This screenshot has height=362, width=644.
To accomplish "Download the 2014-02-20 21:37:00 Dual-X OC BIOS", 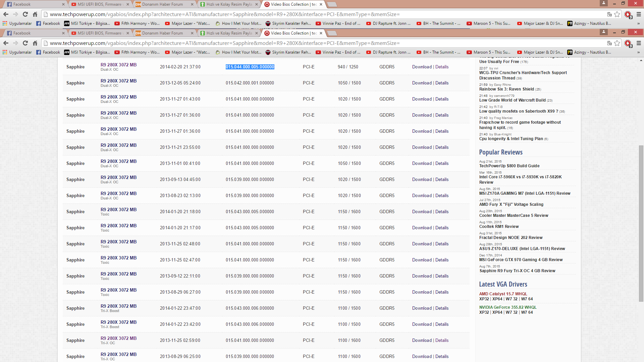I will tap(422, 67).
